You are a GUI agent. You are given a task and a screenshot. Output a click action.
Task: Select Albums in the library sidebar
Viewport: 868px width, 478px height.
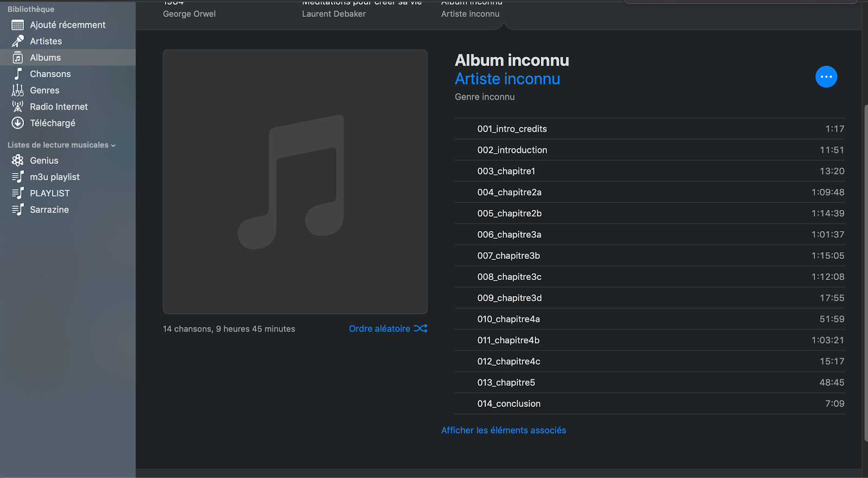pyautogui.click(x=45, y=58)
